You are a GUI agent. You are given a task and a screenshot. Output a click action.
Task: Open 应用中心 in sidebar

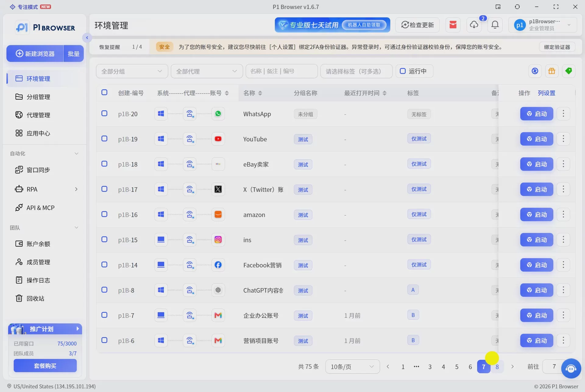(x=38, y=133)
